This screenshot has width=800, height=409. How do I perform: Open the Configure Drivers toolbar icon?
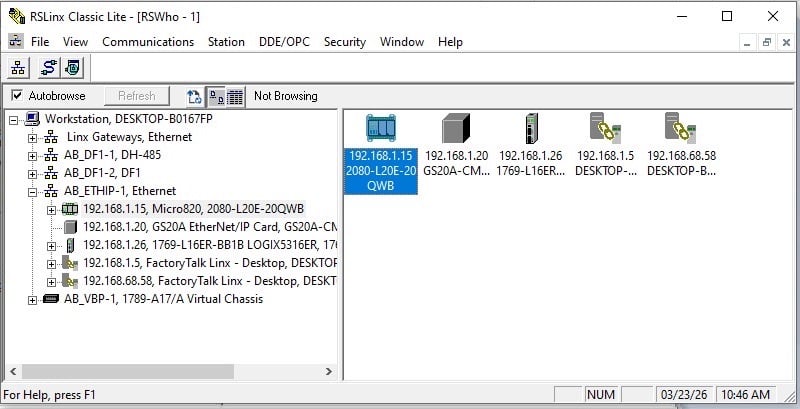(49, 68)
